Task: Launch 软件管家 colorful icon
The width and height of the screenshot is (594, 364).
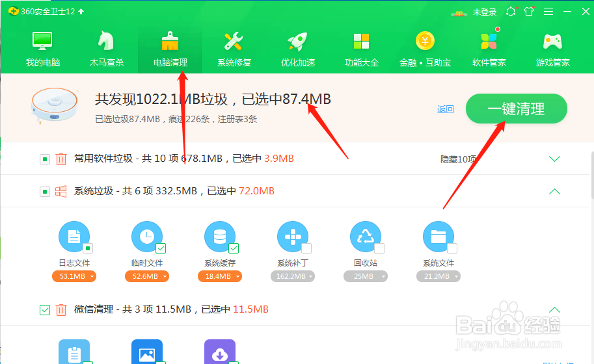Action: (489, 41)
